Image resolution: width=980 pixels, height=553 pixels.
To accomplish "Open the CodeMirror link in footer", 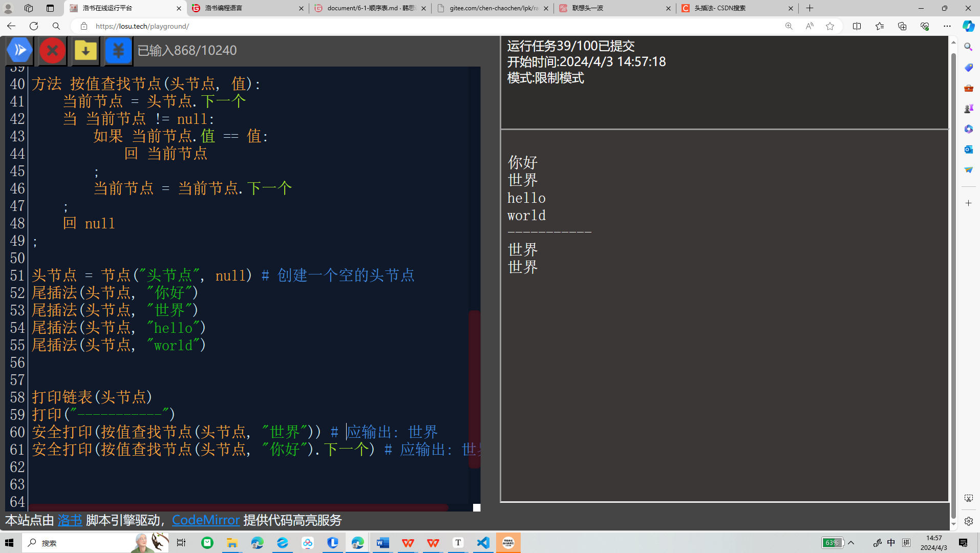I will pyautogui.click(x=206, y=520).
